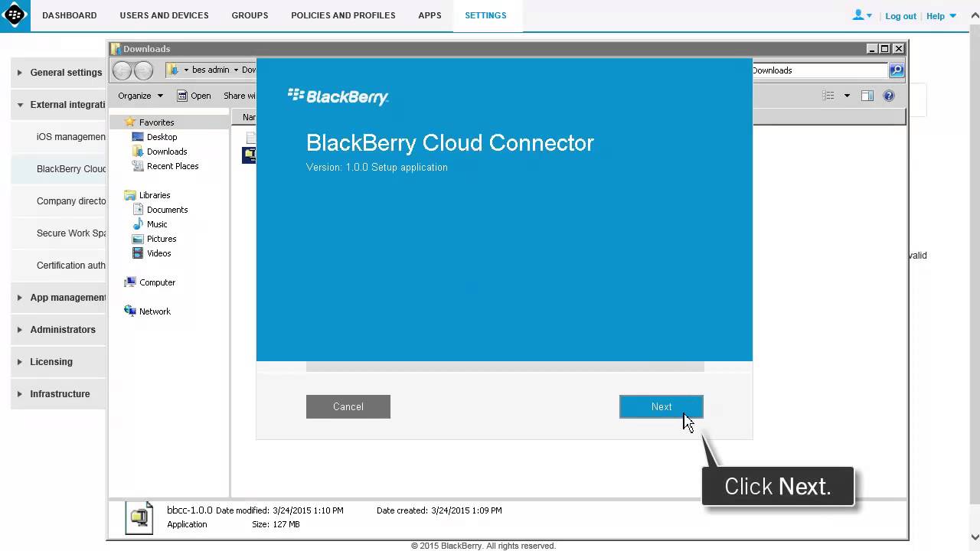Click bes admin in the address breadcrumb
The height and width of the screenshot is (551, 980).
point(211,70)
